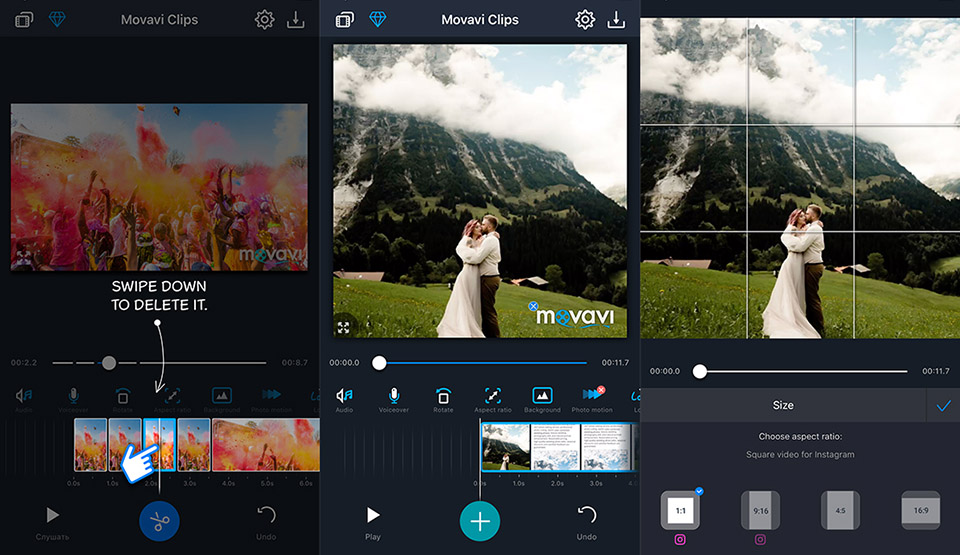Select Rotate tool in middle editor toolbar

(x=443, y=398)
